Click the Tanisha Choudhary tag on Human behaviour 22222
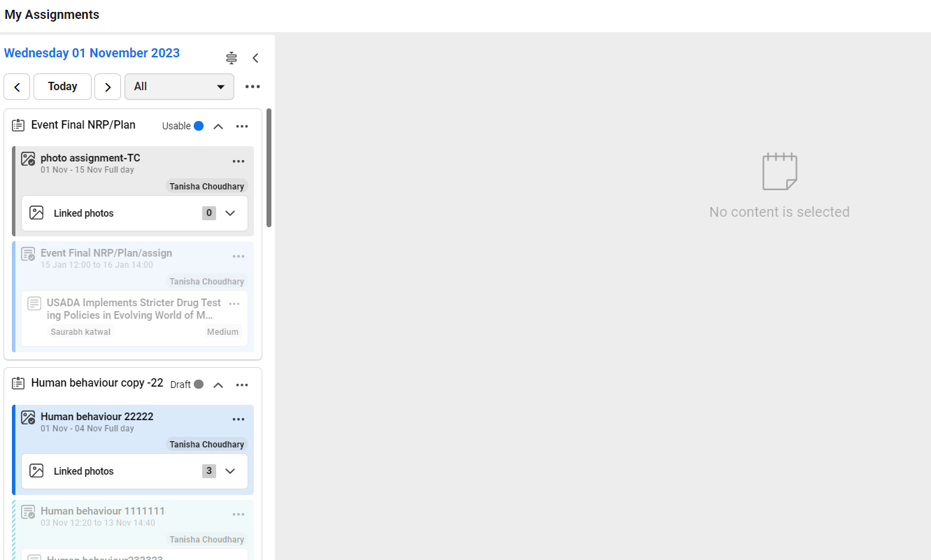Viewport: 931px width, 560px height. coord(207,445)
